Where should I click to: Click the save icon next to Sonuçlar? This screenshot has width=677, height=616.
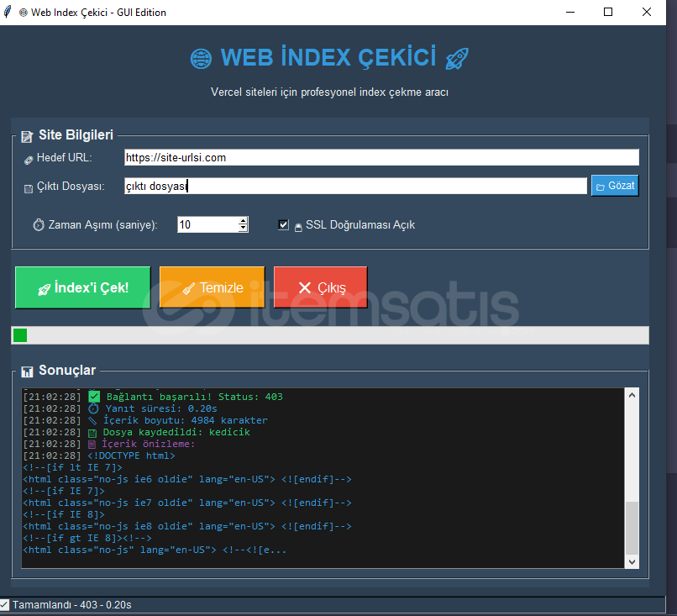27,371
